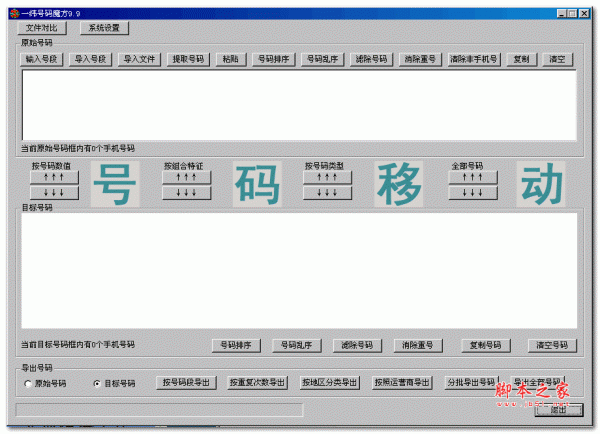
Task: Remove target duplicates with bottom 消除重号
Action: [418, 346]
